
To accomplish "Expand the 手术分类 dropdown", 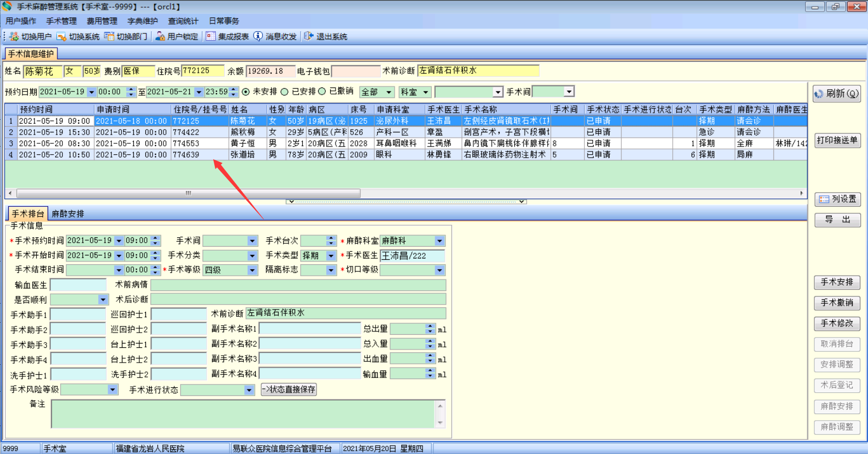I will pyautogui.click(x=252, y=255).
